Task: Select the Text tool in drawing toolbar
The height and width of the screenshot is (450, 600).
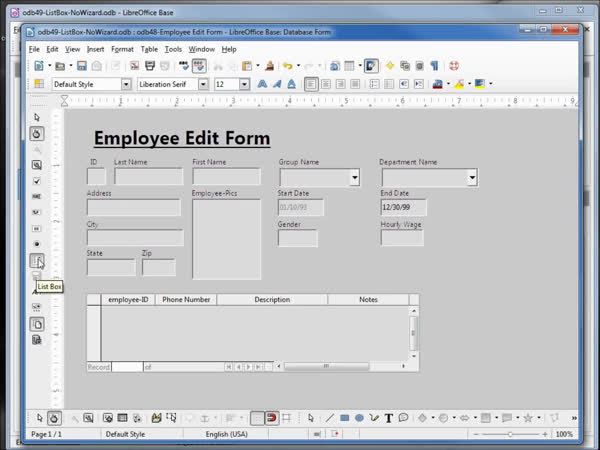Action: click(389, 418)
